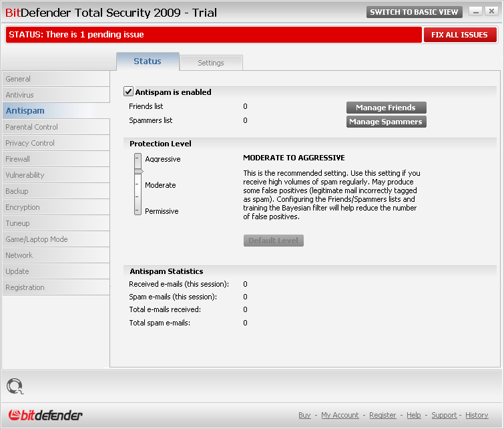Click the protection level slider thumb
Screen dimensions: 504x429
pos(138,171)
